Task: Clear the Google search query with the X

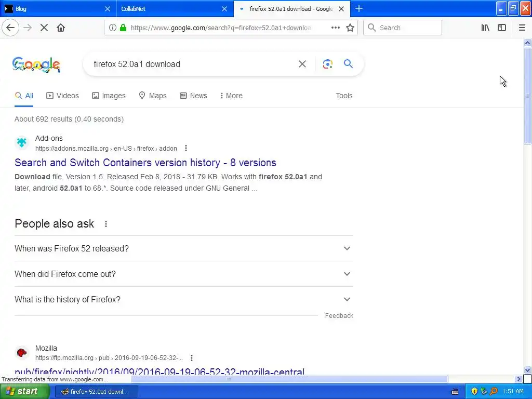Action: coord(302,64)
